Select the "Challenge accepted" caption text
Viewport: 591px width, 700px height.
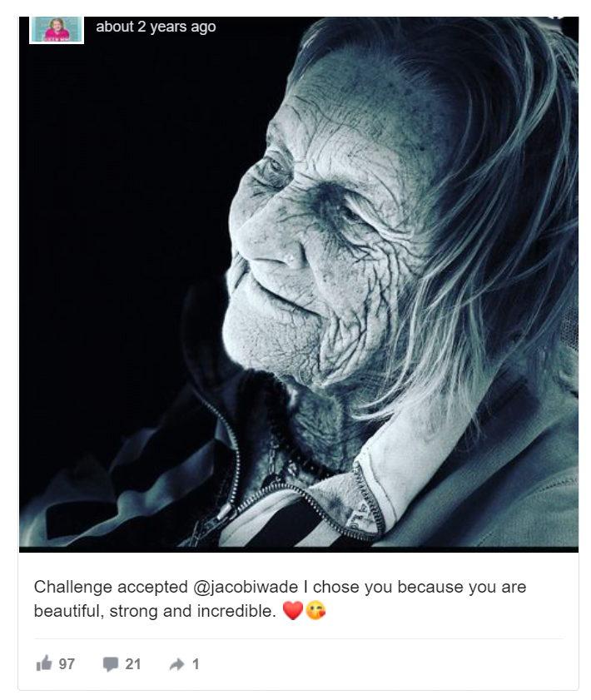111,587
